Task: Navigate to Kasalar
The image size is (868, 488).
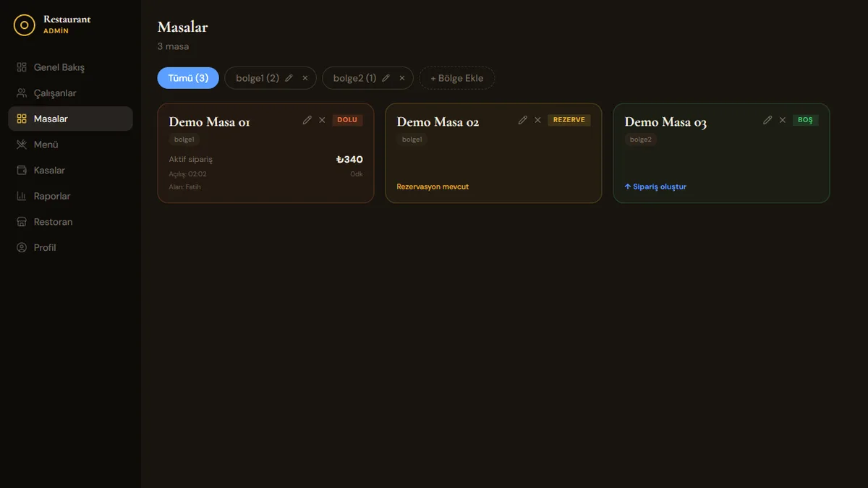Action: click(x=70, y=171)
